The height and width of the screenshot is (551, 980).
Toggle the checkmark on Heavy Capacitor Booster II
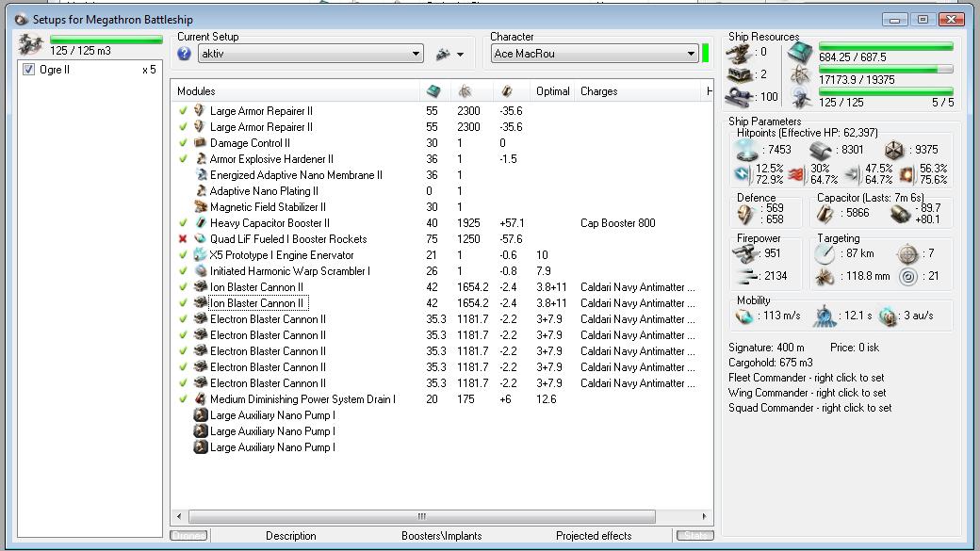click(183, 223)
